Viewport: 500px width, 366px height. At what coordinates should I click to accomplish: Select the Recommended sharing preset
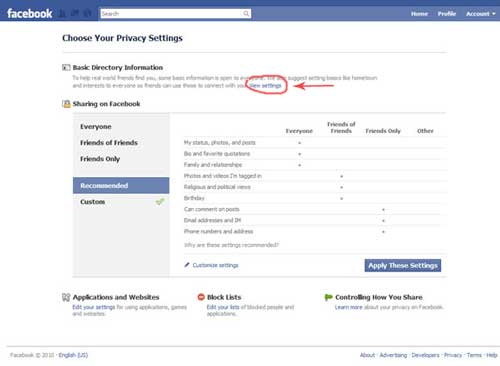tap(121, 185)
